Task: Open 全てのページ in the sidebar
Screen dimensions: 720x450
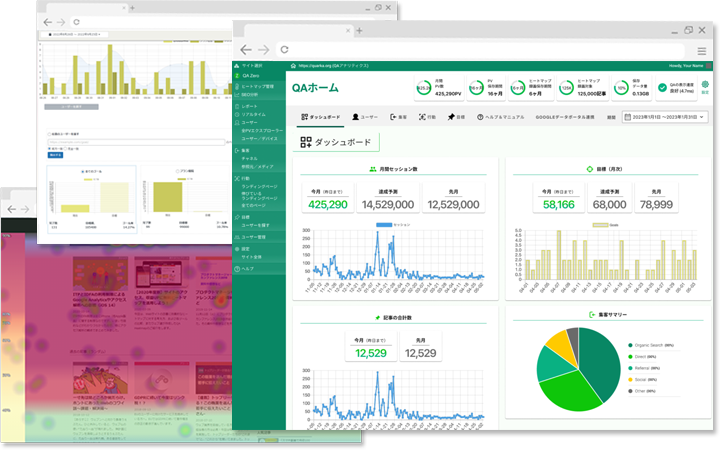Action: 253,206
